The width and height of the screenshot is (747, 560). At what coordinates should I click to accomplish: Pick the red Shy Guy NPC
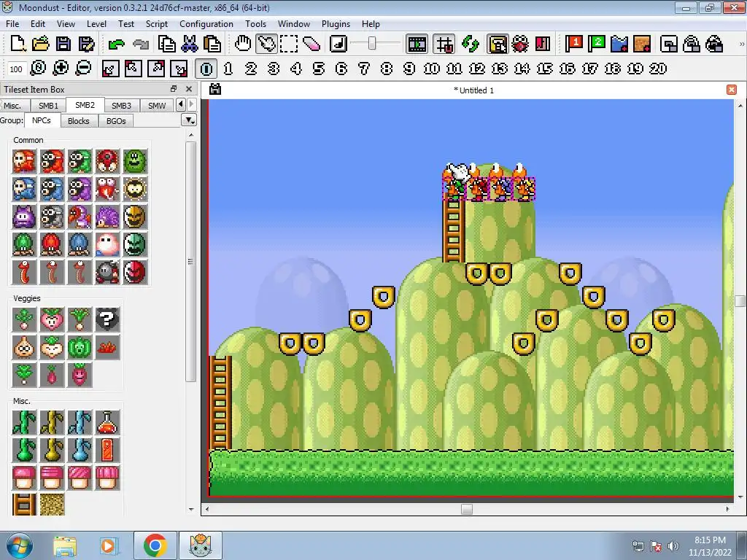point(24,161)
